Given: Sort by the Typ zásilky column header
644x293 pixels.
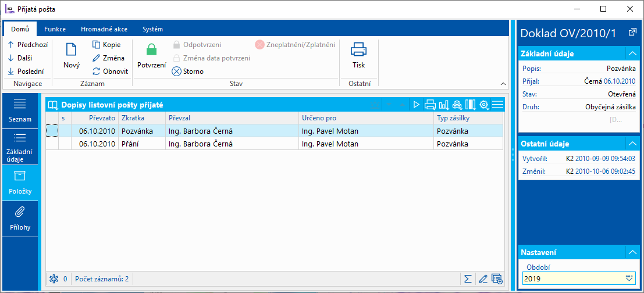Looking at the screenshot, I should pos(468,118).
